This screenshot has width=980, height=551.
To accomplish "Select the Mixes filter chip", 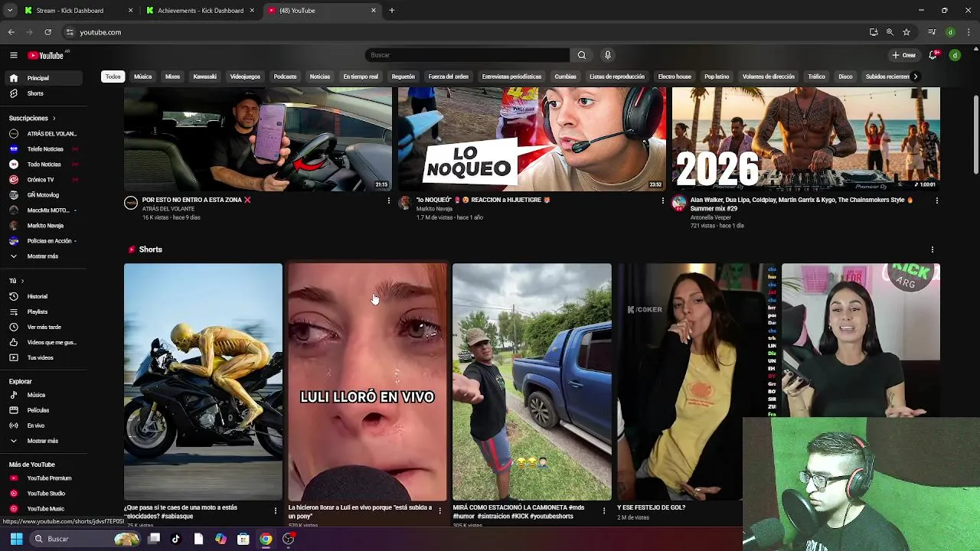I will pos(172,77).
